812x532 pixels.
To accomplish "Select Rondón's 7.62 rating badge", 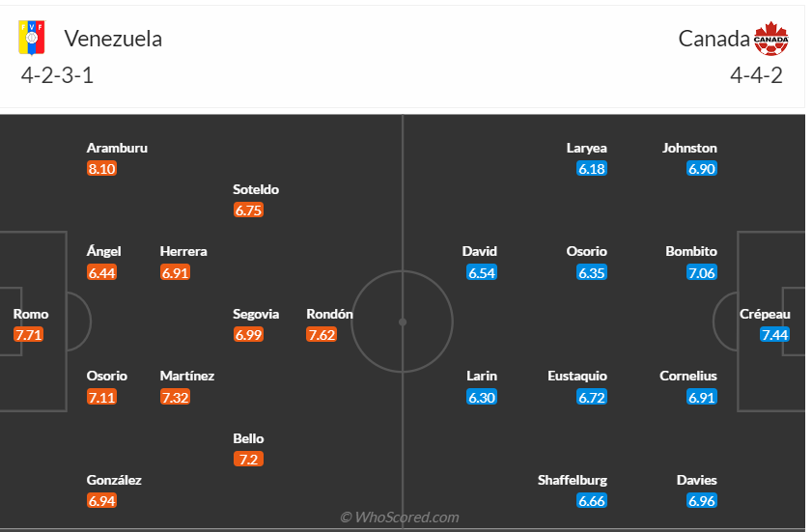I will click(322, 335).
